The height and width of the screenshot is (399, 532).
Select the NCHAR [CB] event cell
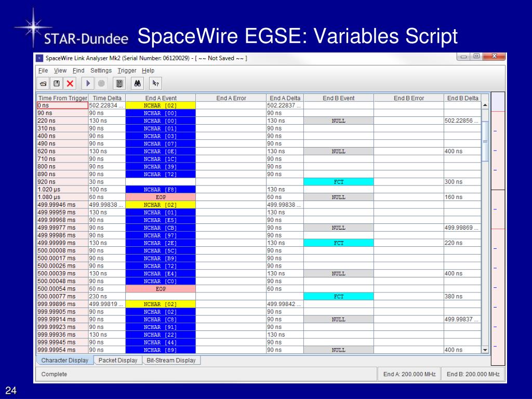pyautogui.click(x=161, y=228)
